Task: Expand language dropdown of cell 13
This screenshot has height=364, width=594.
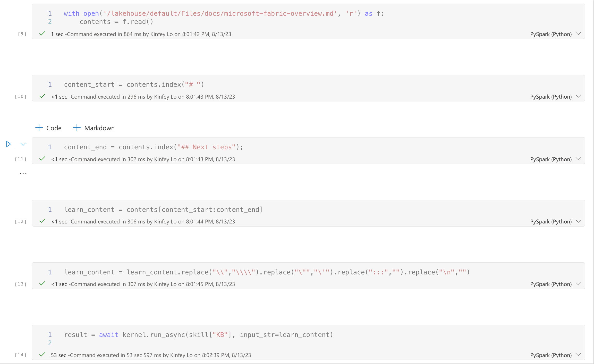Action: (x=578, y=284)
